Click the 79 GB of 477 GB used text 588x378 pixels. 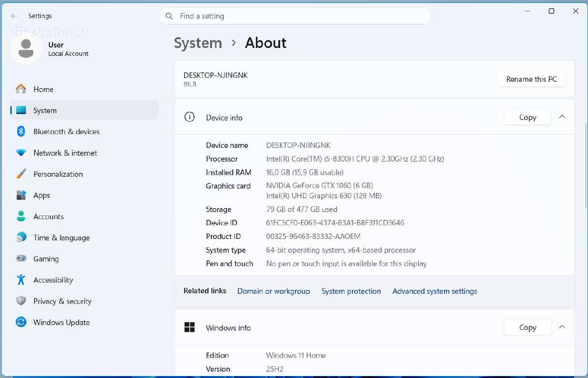(302, 209)
